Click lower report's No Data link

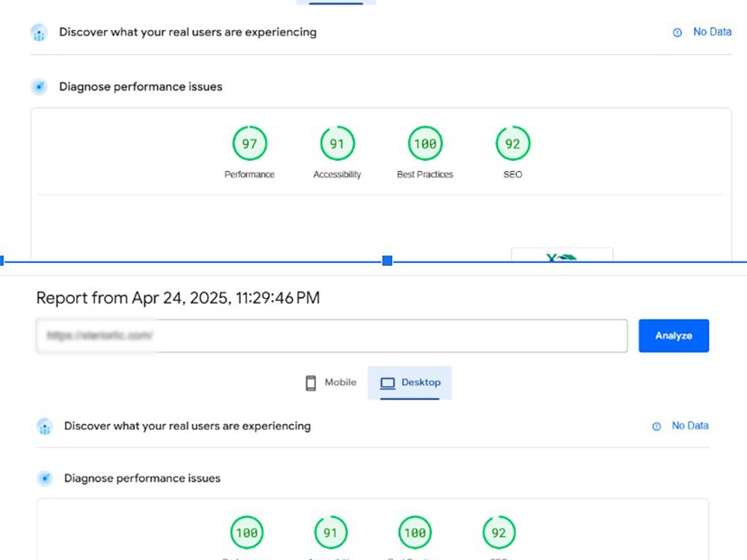pos(689,426)
